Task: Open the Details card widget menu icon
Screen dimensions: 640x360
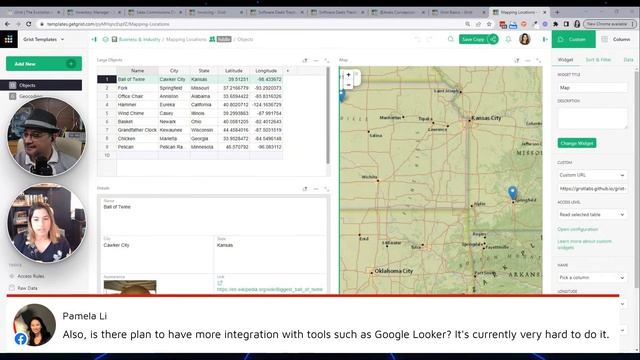Action: tap(316, 189)
